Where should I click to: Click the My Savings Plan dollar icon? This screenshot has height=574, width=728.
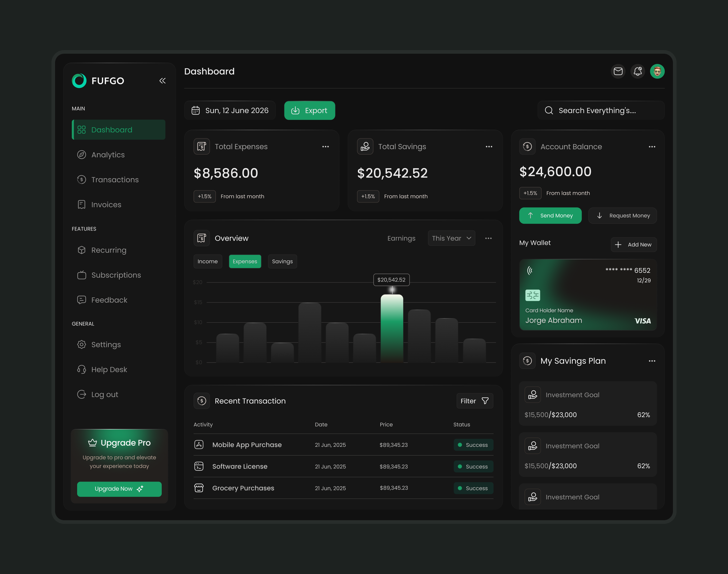527,361
